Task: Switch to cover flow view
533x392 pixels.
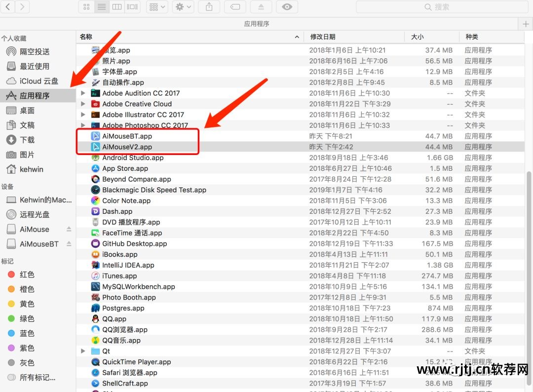Action: [132, 7]
